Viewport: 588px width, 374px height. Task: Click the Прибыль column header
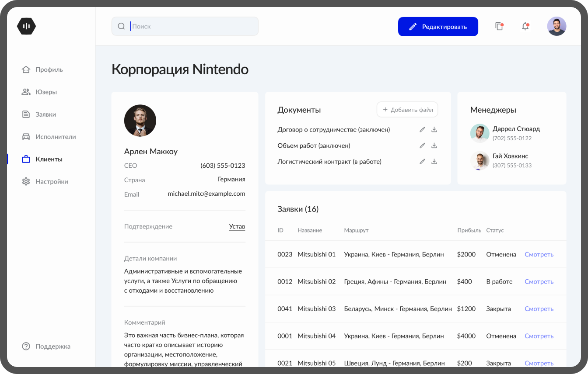click(x=469, y=230)
